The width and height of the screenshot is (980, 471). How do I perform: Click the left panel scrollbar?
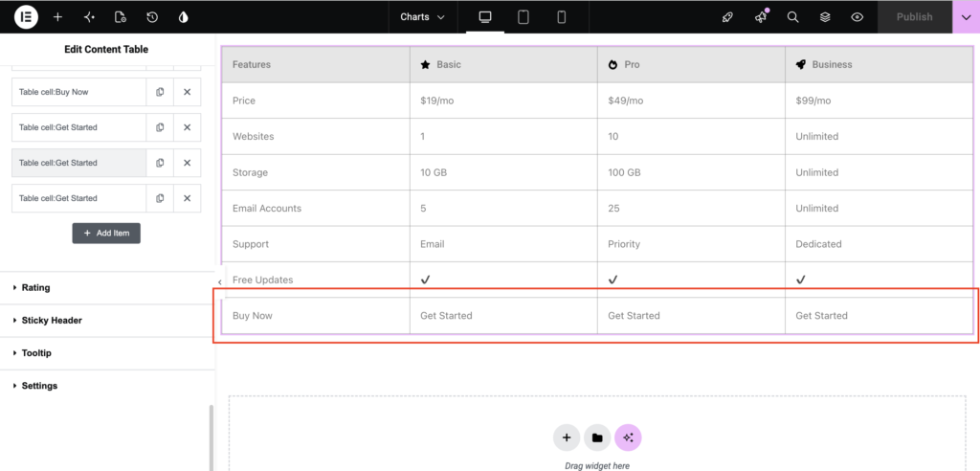212,437
